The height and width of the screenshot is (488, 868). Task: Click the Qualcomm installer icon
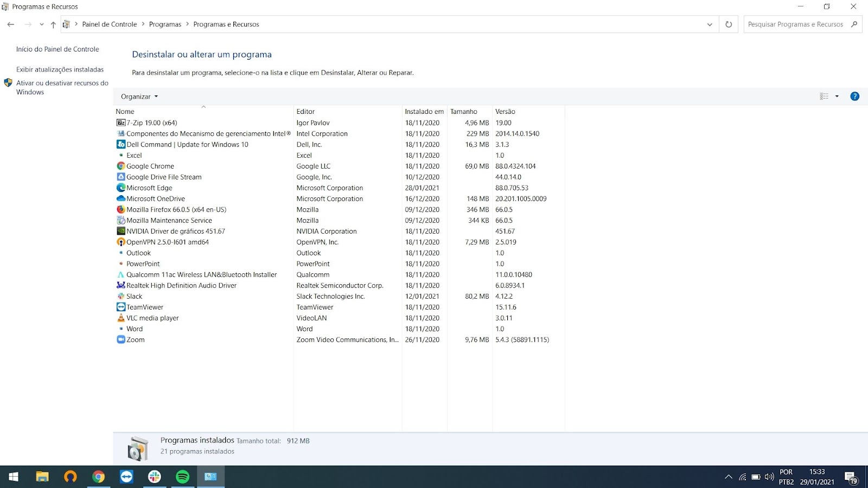tap(121, 274)
